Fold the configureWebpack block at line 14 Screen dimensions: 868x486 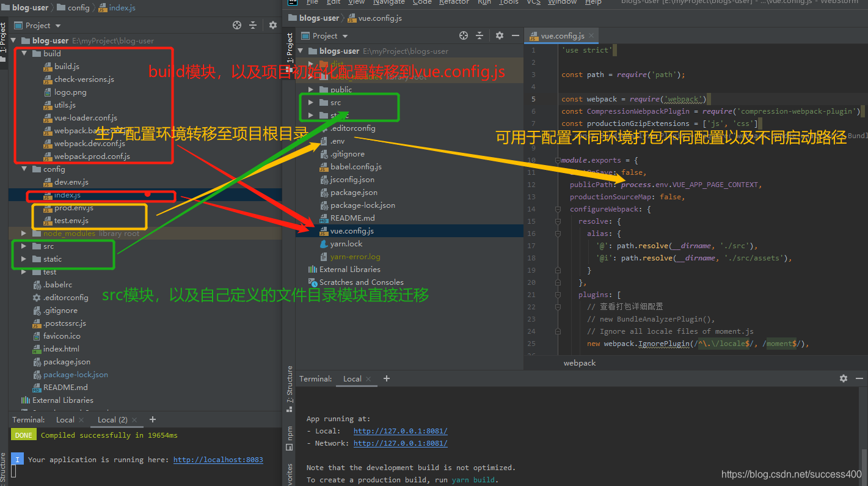tap(557, 209)
